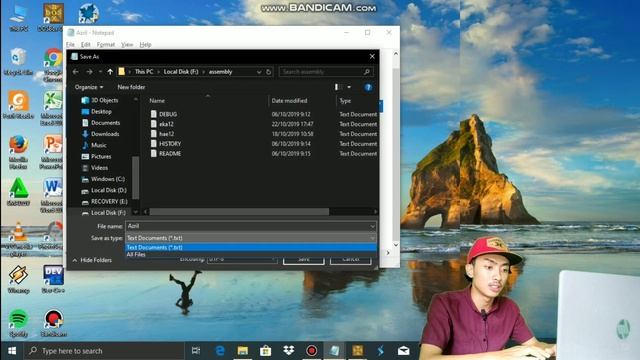Sort files by Date modified column header
The width and height of the screenshot is (640, 360).
tap(289, 100)
